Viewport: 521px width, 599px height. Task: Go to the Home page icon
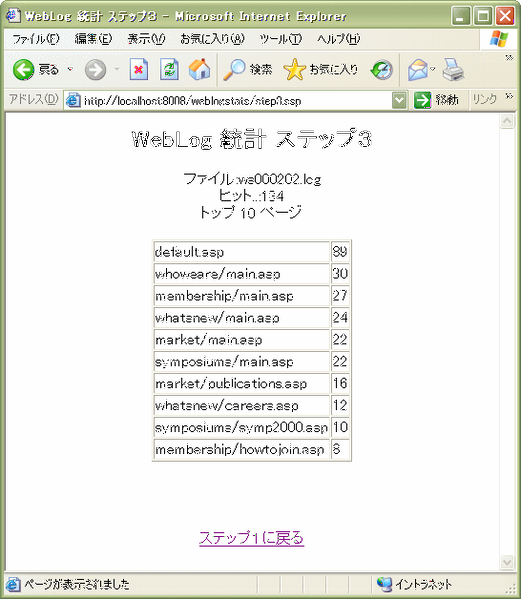click(200, 69)
